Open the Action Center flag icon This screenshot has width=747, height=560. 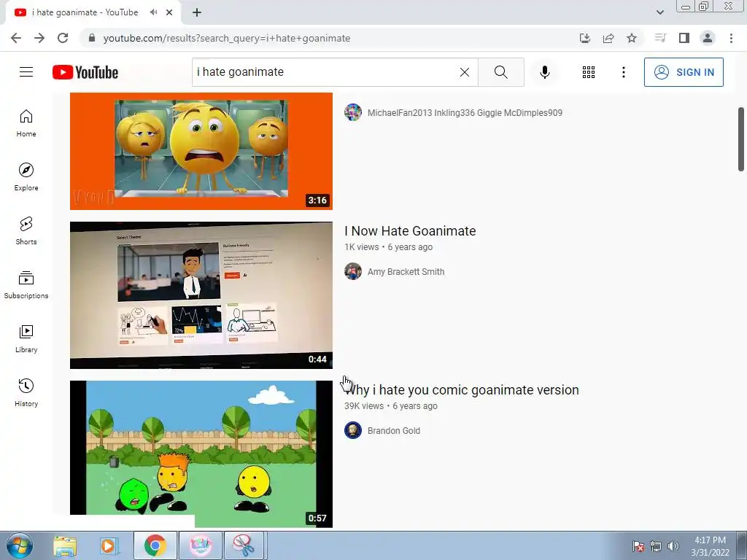638,546
